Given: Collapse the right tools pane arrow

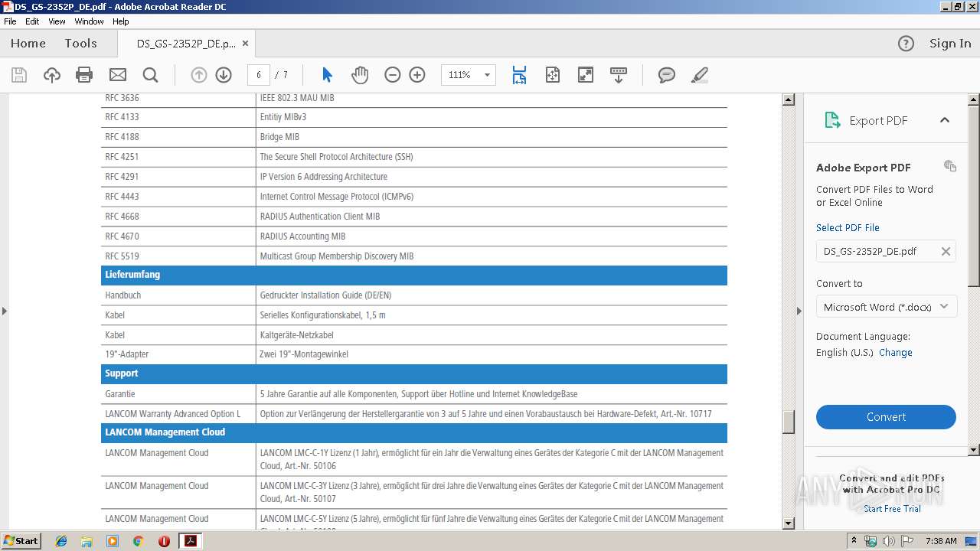Looking at the screenshot, I should tap(799, 311).
